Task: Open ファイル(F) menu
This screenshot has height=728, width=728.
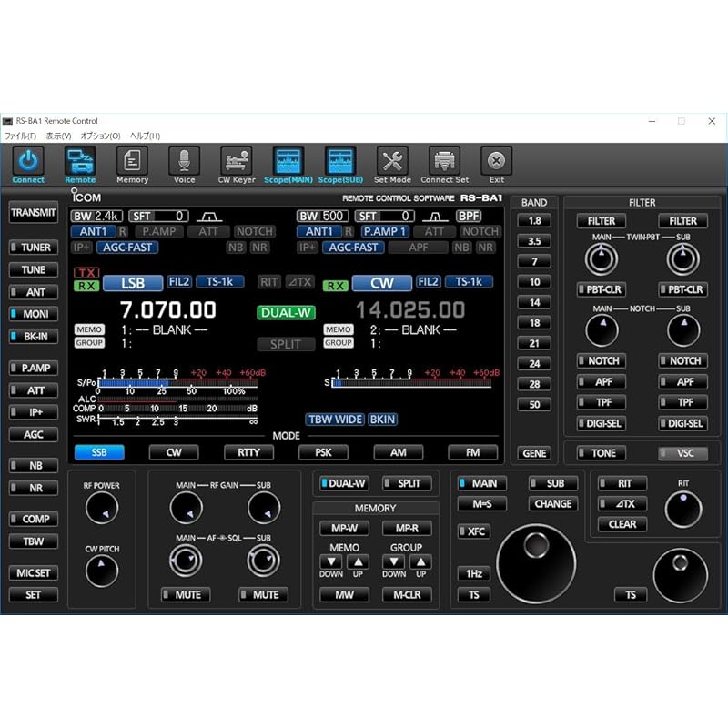Action: click(x=20, y=136)
